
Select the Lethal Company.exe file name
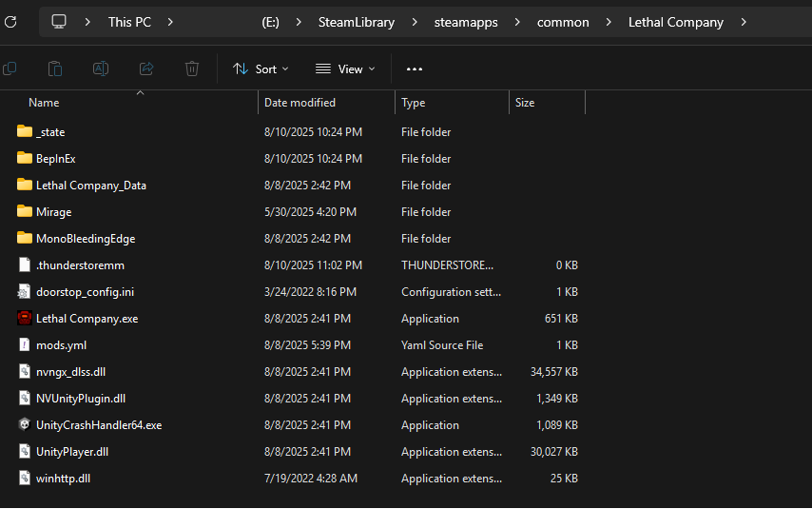click(x=87, y=319)
